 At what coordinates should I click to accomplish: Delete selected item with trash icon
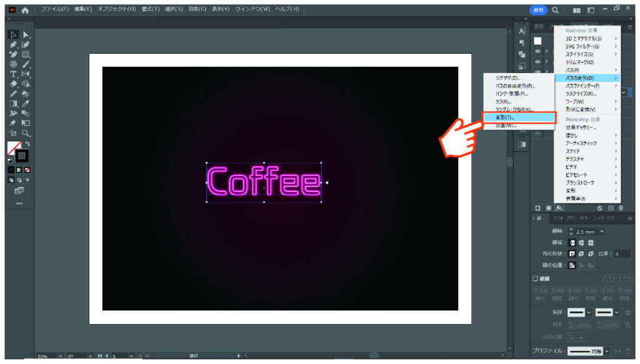pyautogui.click(x=621, y=209)
